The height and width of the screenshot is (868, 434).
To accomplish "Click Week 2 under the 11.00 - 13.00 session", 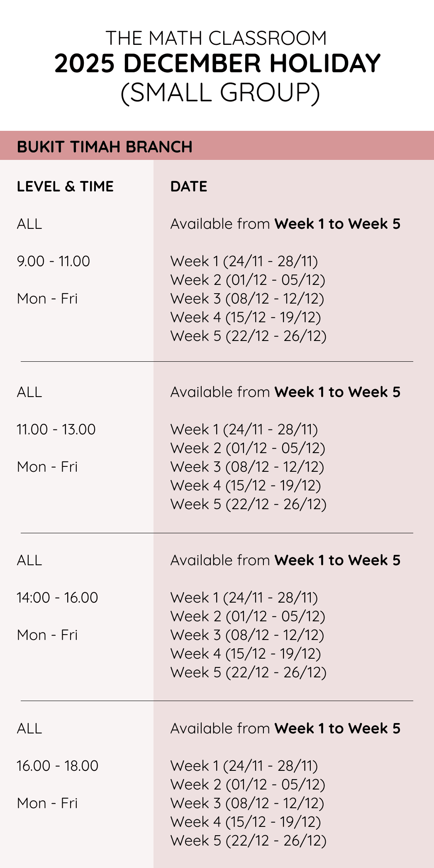I will (x=248, y=448).
